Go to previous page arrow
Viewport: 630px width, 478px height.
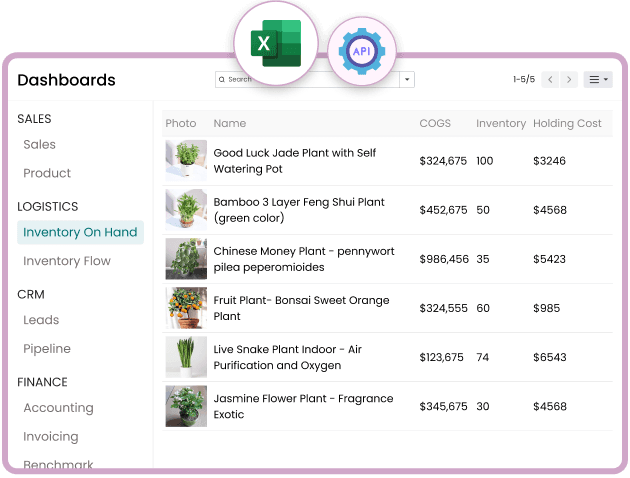point(550,79)
